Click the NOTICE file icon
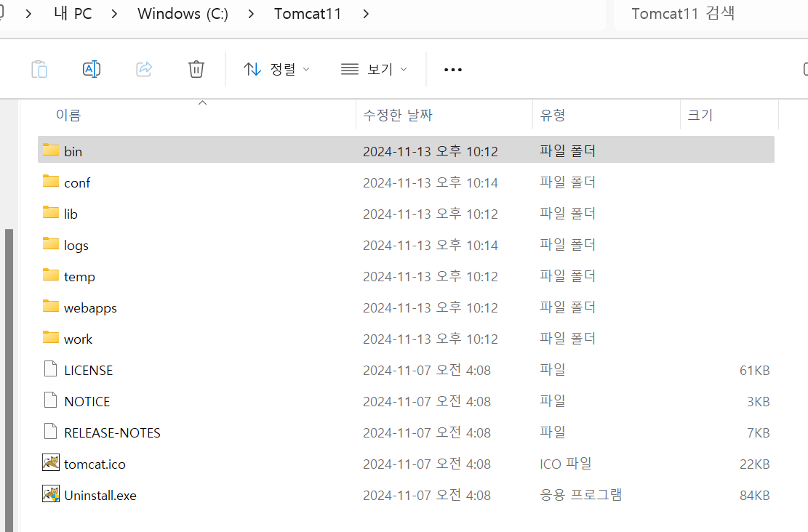This screenshot has height=532, width=808. click(50, 400)
